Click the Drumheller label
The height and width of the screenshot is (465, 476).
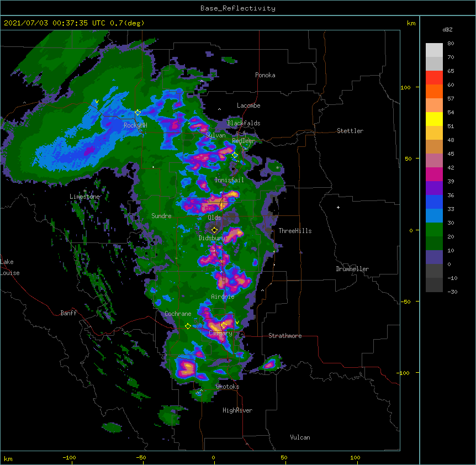pos(352,269)
